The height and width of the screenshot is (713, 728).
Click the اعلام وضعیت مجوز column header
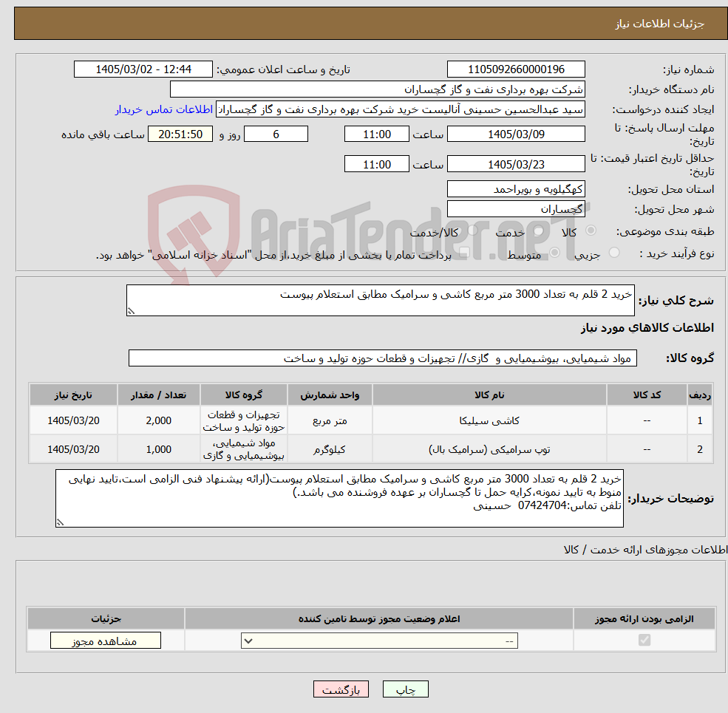pos(379,618)
